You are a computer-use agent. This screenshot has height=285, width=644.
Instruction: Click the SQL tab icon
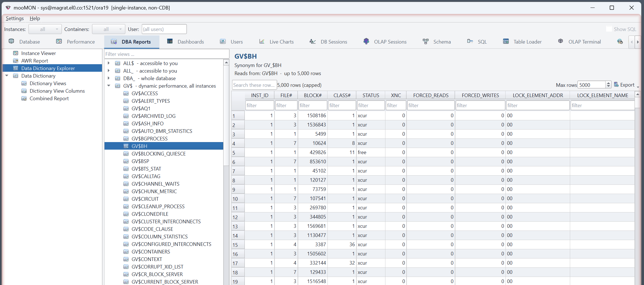[470, 41]
